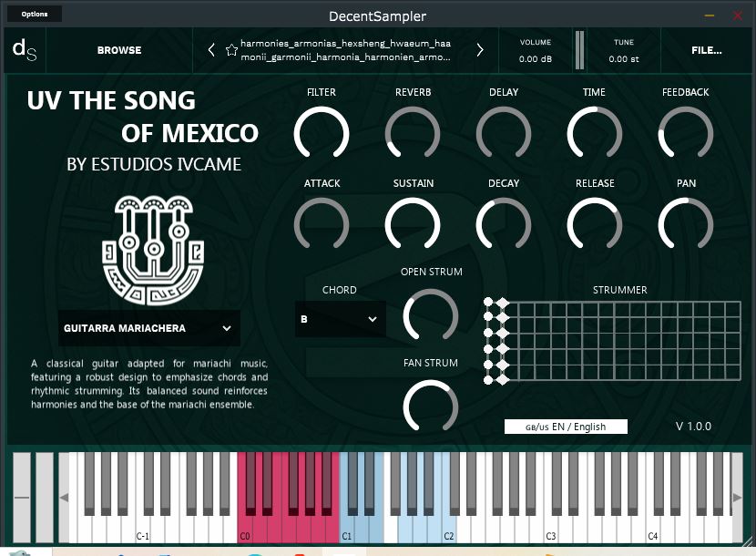Open the BROWSE tab
The height and width of the screenshot is (556, 756).
pos(119,50)
